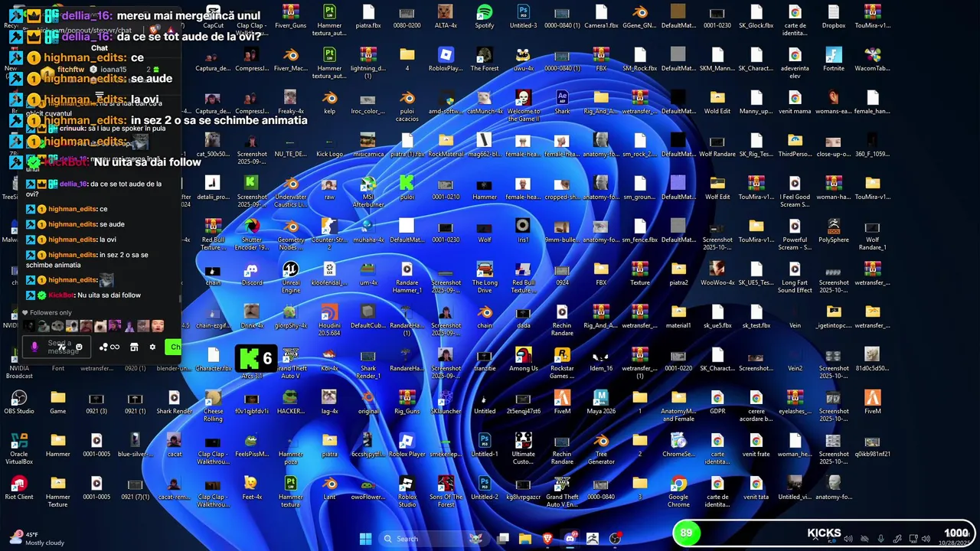Select the Google Chrome desktop shortcut
The image size is (980, 551).
[x=678, y=491]
